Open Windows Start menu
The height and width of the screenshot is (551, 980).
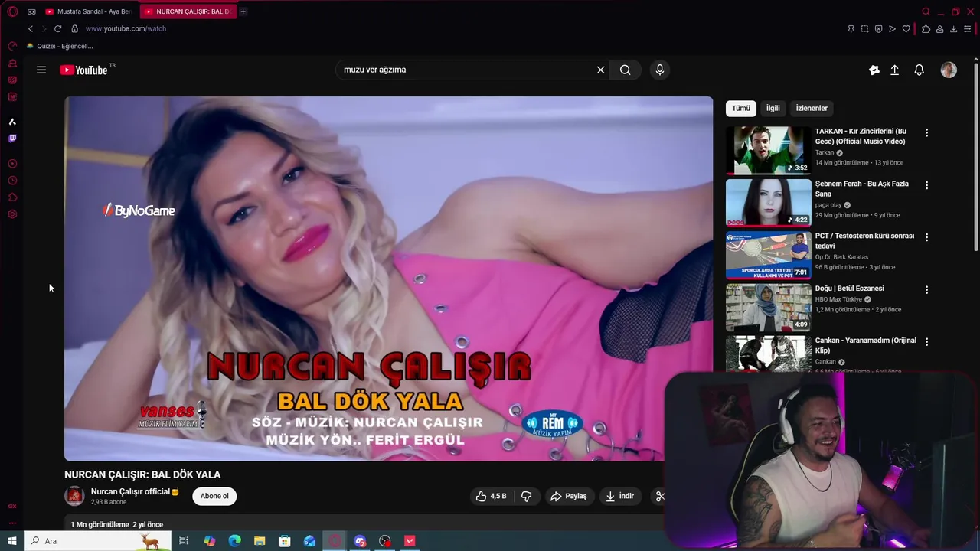(12, 541)
